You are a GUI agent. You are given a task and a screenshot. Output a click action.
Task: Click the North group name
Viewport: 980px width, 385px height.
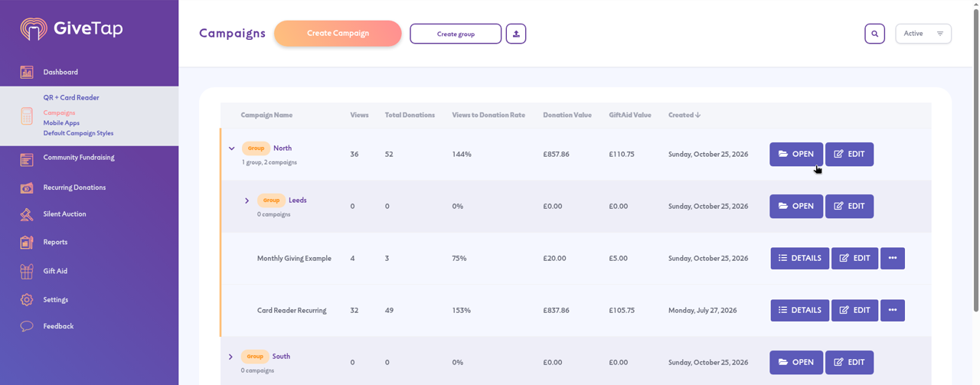click(283, 148)
